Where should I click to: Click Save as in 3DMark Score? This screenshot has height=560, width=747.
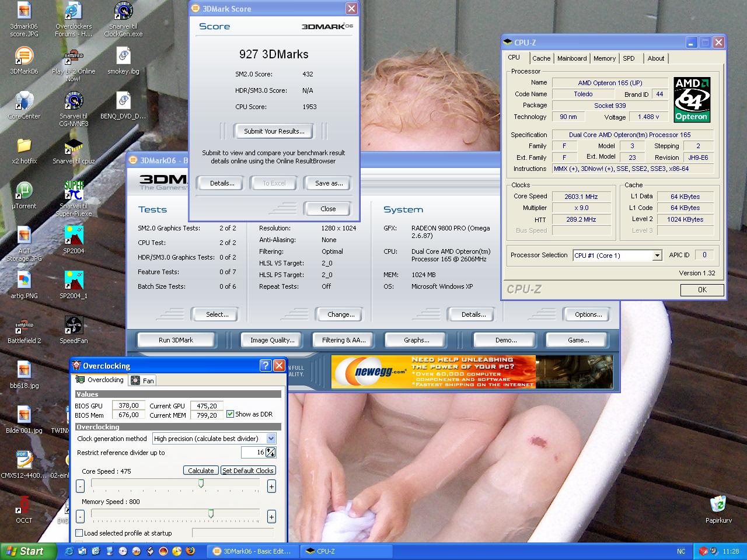pyautogui.click(x=329, y=183)
